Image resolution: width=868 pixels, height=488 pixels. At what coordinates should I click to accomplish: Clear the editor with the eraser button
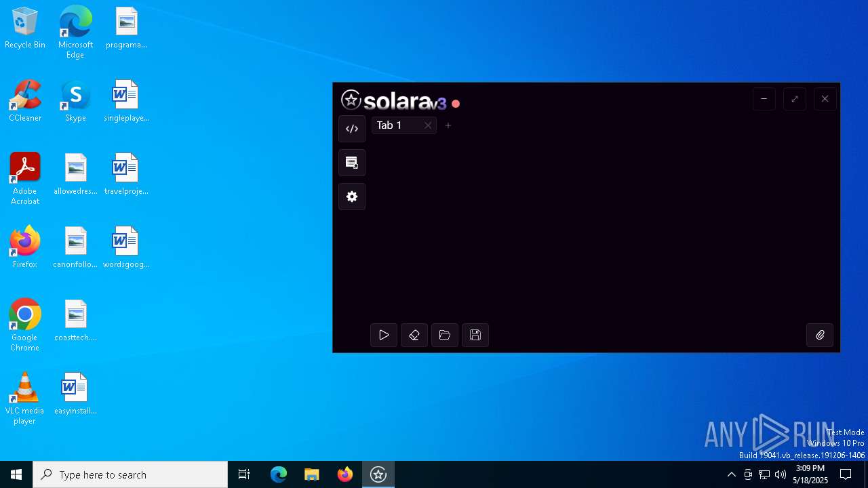414,335
